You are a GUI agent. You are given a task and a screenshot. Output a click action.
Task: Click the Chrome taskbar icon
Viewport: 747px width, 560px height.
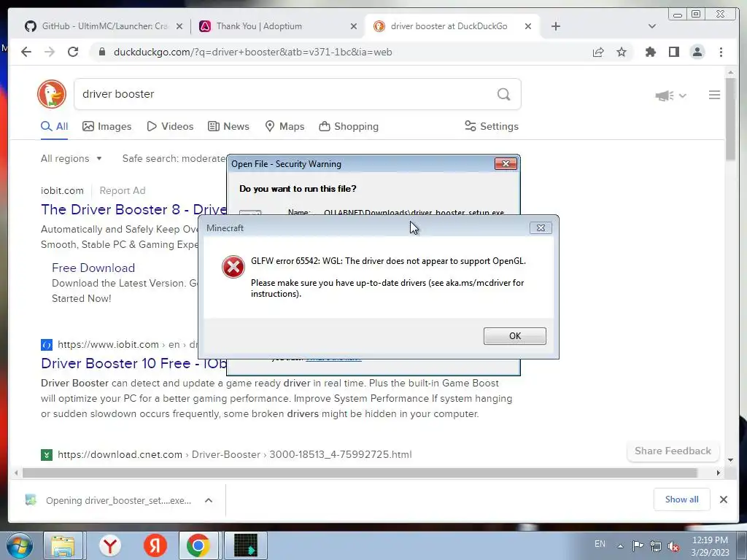click(x=198, y=545)
